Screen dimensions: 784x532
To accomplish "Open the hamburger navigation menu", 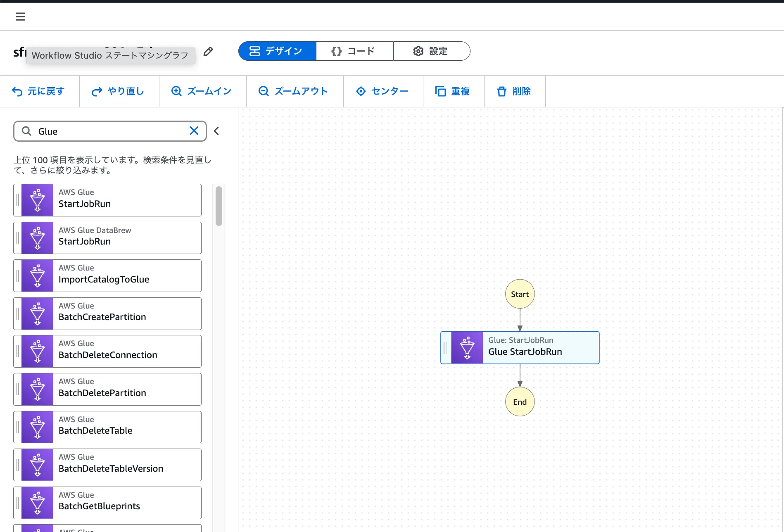I will click(x=20, y=17).
